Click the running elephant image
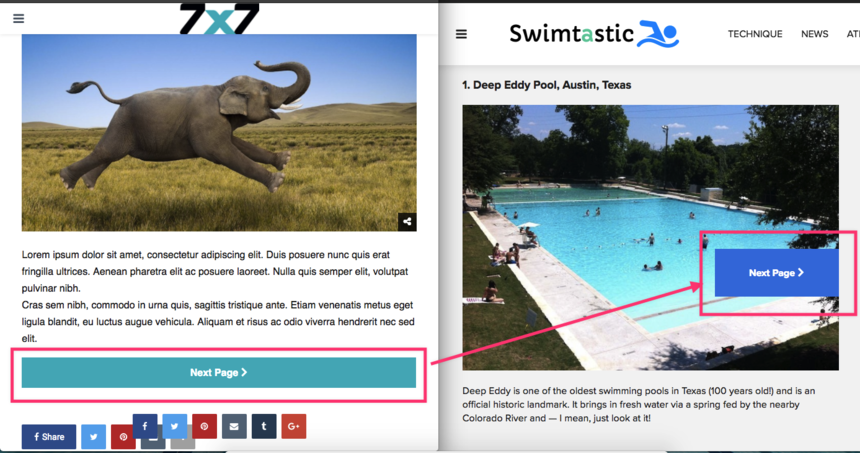Screen dimensions: 860x453 click(219, 132)
